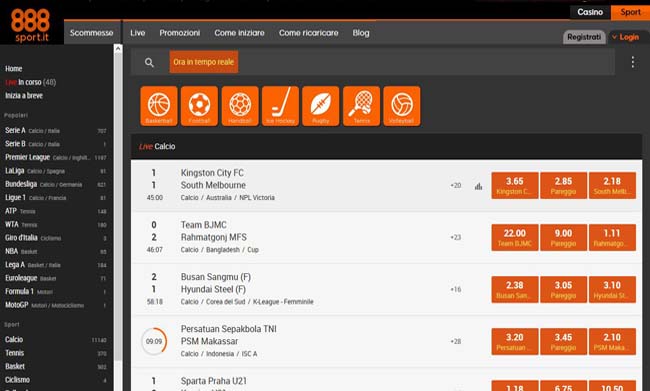
Task: Bet 3.65 on Kingston City FC
Action: 515,185
